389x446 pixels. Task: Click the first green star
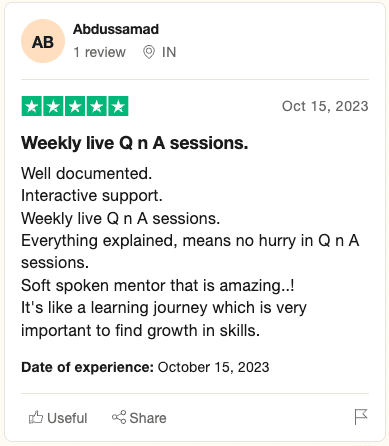coord(32,106)
